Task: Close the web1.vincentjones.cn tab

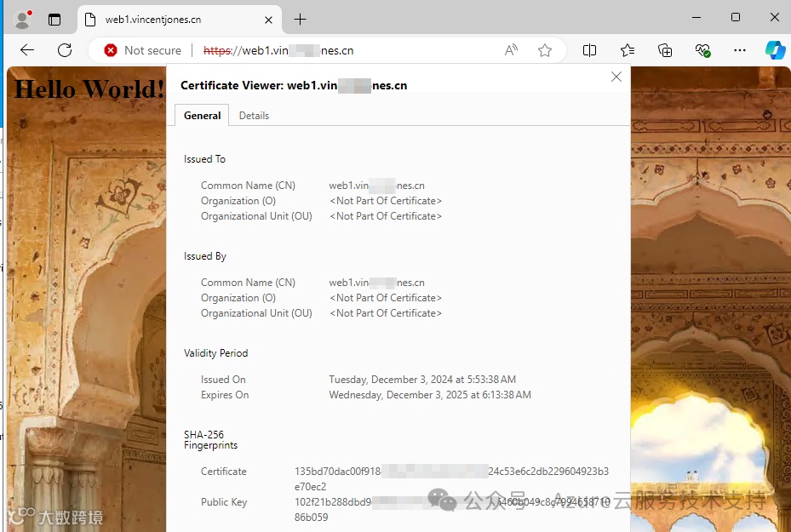Action: click(x=268, y=20)
